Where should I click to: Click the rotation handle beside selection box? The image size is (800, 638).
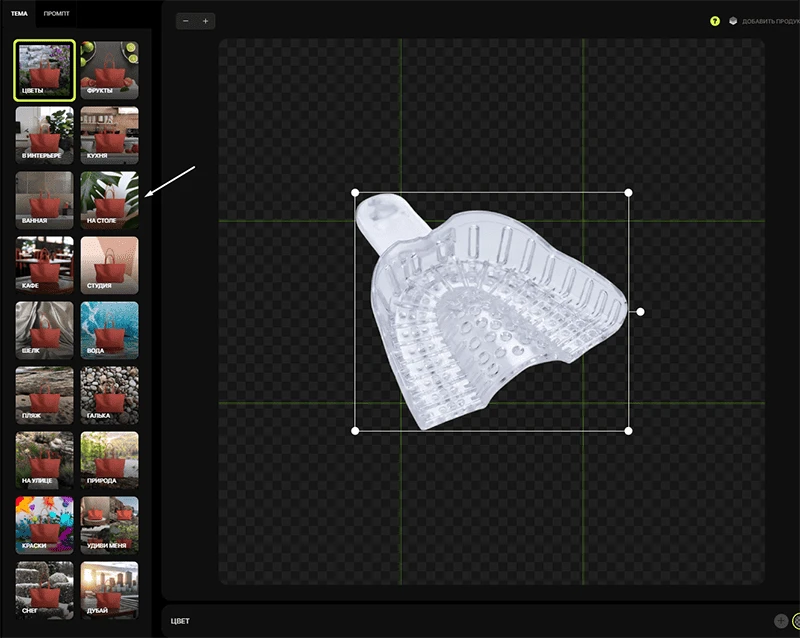point(640,311)
